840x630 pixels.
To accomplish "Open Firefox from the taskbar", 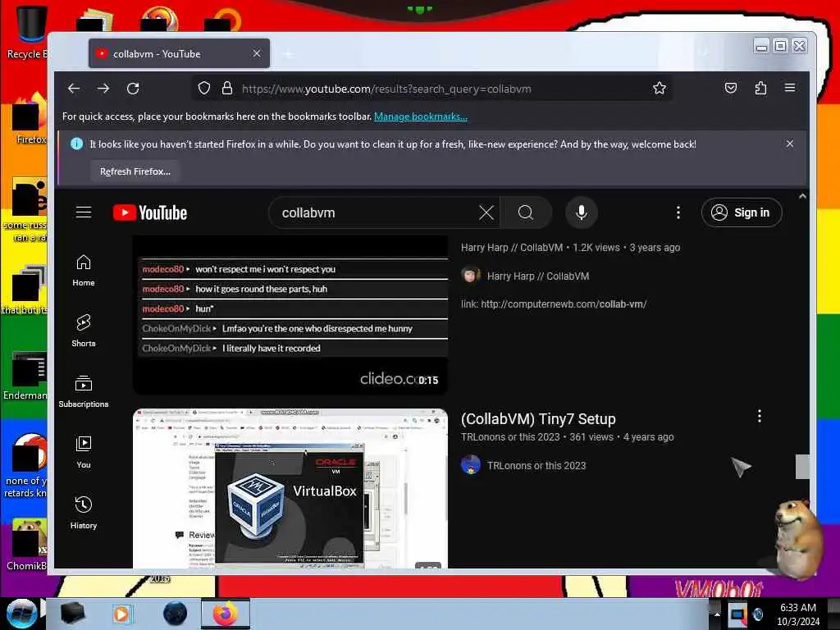I will 226,614.
